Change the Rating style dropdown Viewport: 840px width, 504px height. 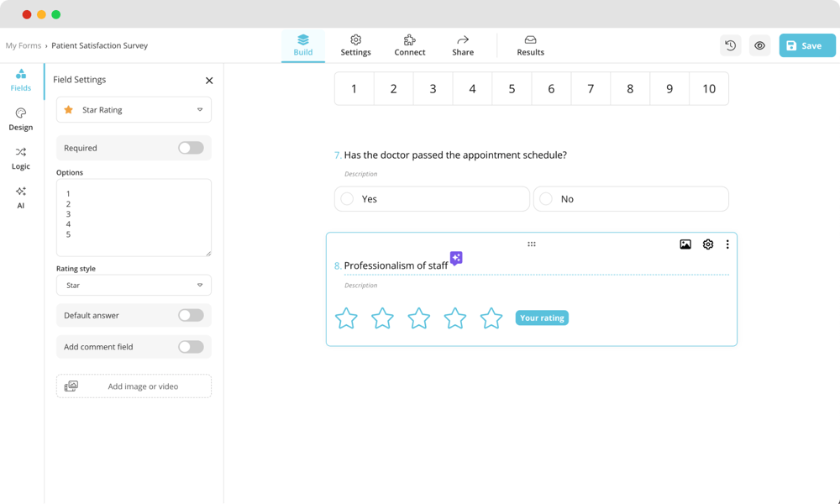point(133,285)
